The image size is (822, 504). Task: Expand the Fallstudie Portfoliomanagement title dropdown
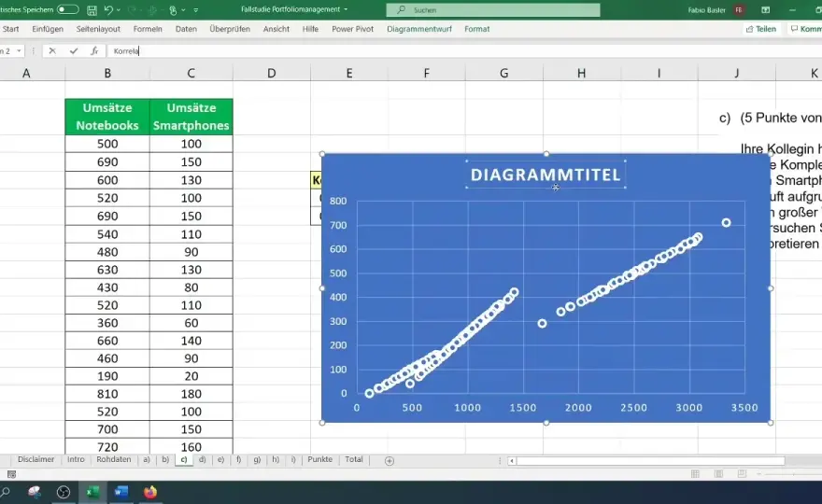pyautogui.click(x=346, y=9)
